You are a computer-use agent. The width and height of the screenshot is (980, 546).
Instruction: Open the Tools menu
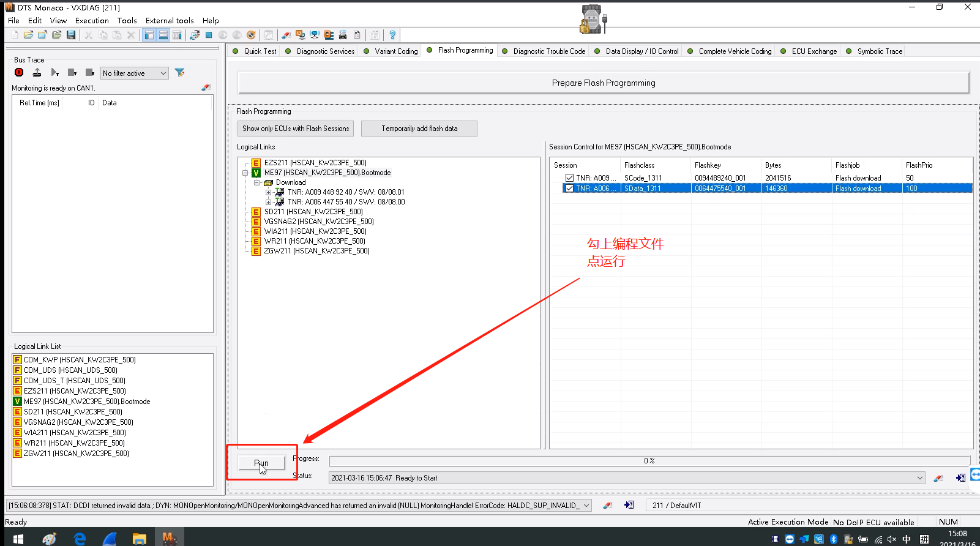click(127, 20)
